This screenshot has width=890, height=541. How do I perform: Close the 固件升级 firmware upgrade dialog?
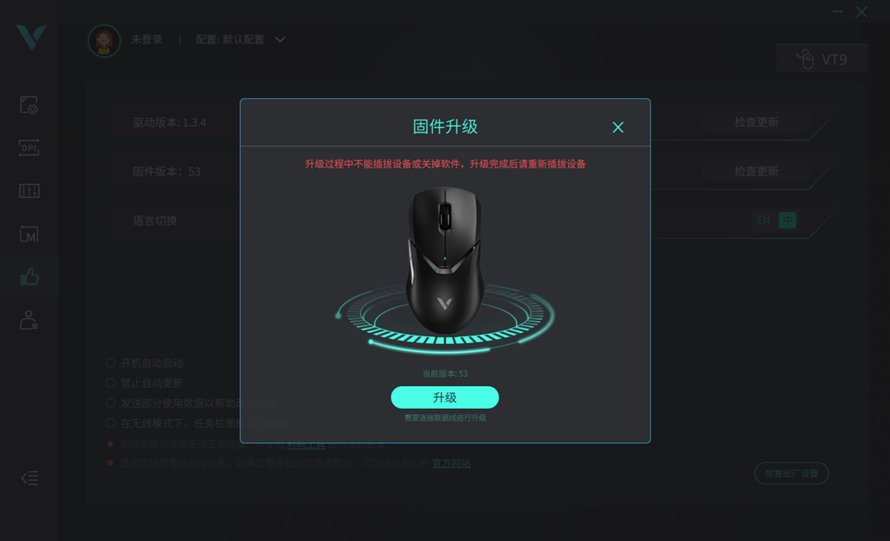pos(618,127)
